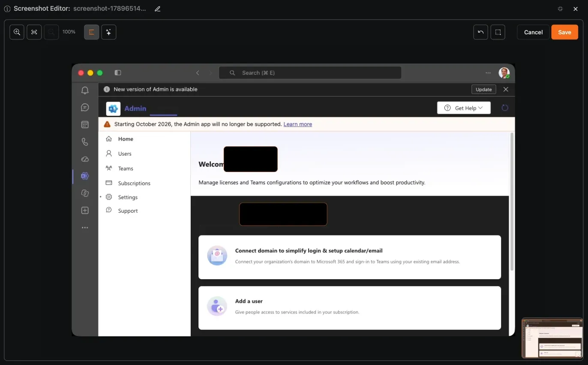The width and height of the screenshot is (588, 365).
Task: Click the overlapping-shapes icon below the sidebar Admin icon
Action: click(x=85, y=193)
